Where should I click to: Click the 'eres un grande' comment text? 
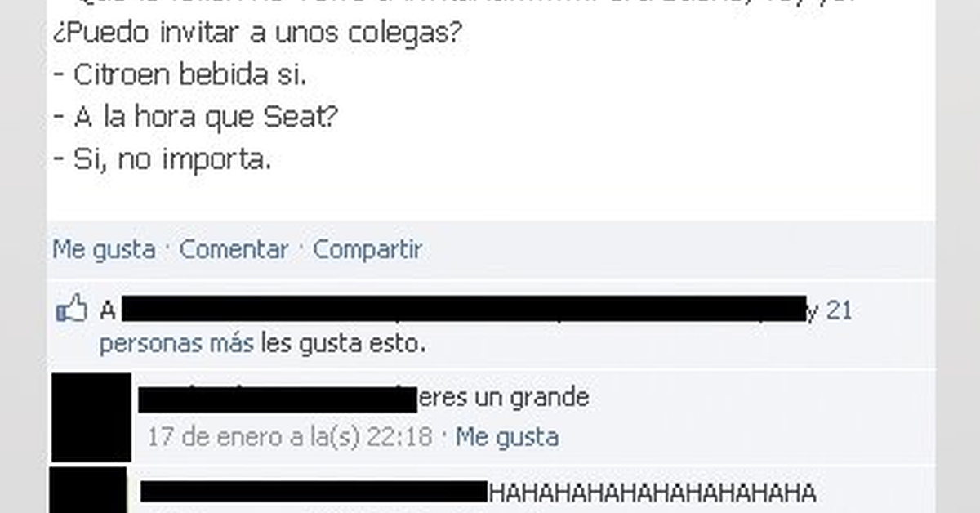(x=503, y=398)
